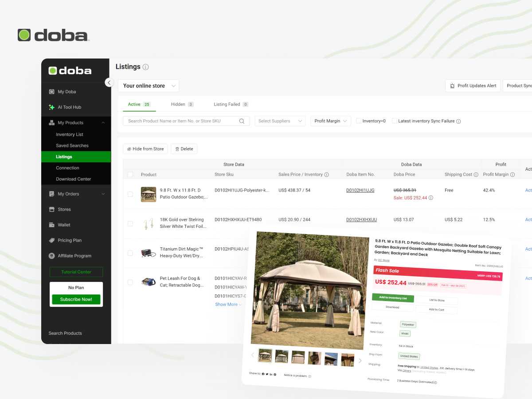Open My Doba via its sidebar icon

[x=52, y=92]
